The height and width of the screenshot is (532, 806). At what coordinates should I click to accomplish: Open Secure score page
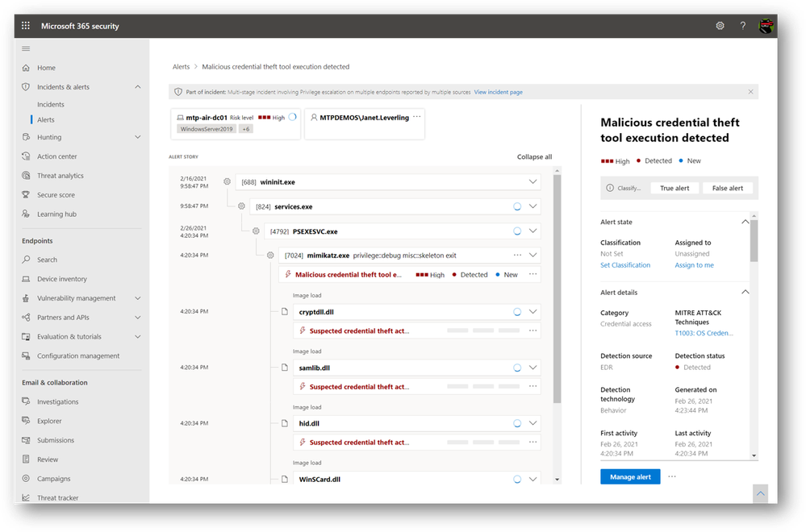pyautogui.click(x=56, y=195)
